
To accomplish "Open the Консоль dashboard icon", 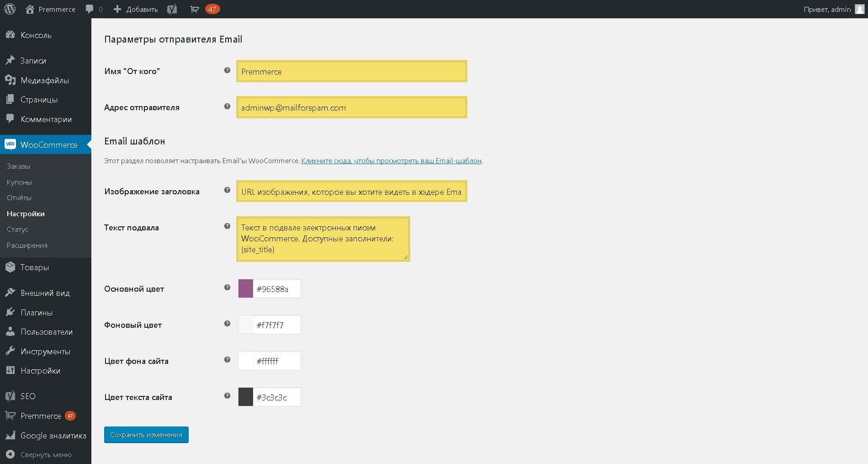I will point(10,35).
